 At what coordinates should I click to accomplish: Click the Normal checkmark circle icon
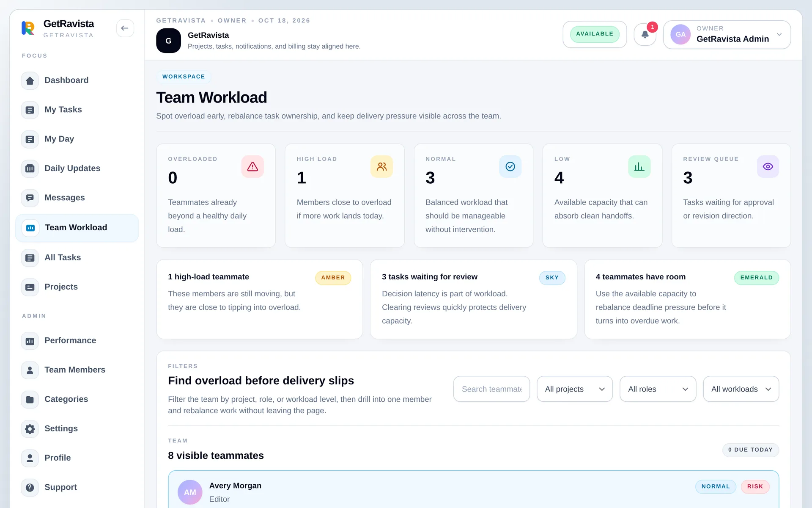pos(510,166)
